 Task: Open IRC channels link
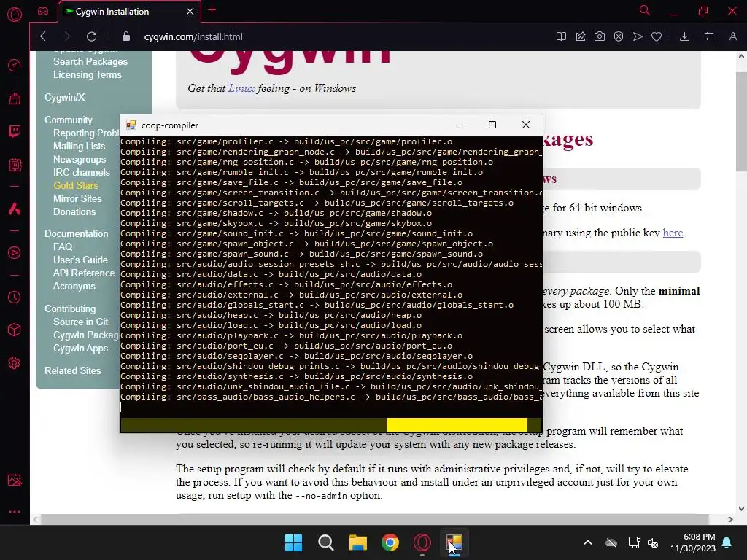coord(81,172)
